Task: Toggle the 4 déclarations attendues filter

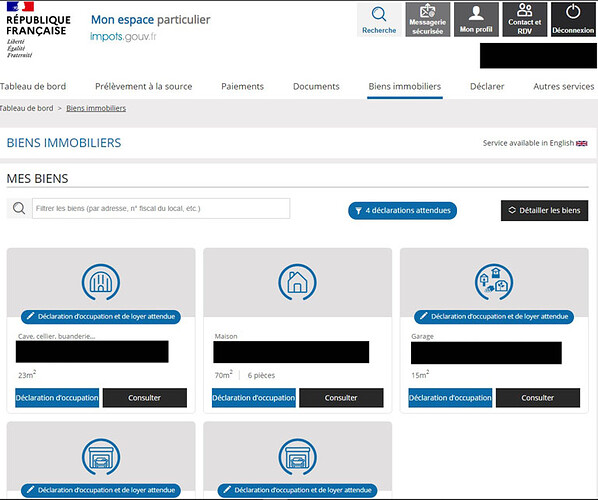Action: click(x=402, y=211)
